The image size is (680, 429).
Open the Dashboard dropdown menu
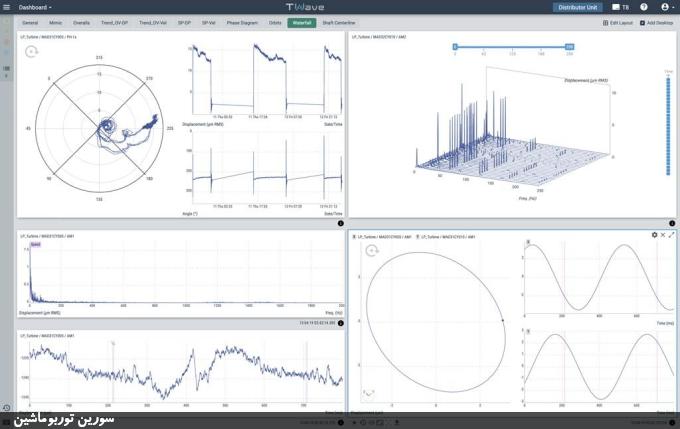click(x=36, y=7)
